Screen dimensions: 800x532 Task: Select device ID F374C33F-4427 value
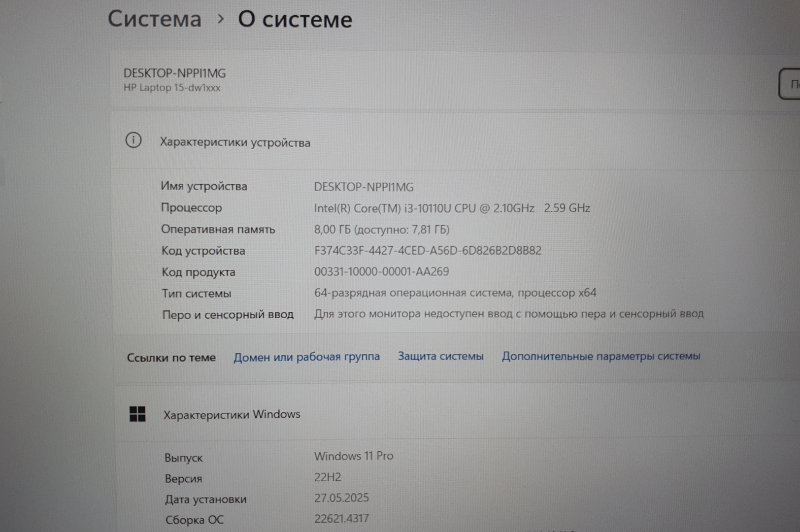pos(428,250)
